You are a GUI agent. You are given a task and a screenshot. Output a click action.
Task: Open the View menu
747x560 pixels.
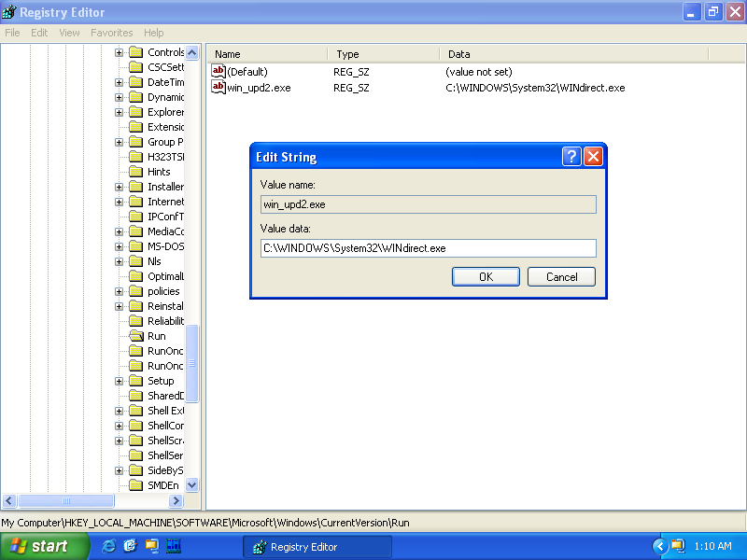(x=69, y=33)
